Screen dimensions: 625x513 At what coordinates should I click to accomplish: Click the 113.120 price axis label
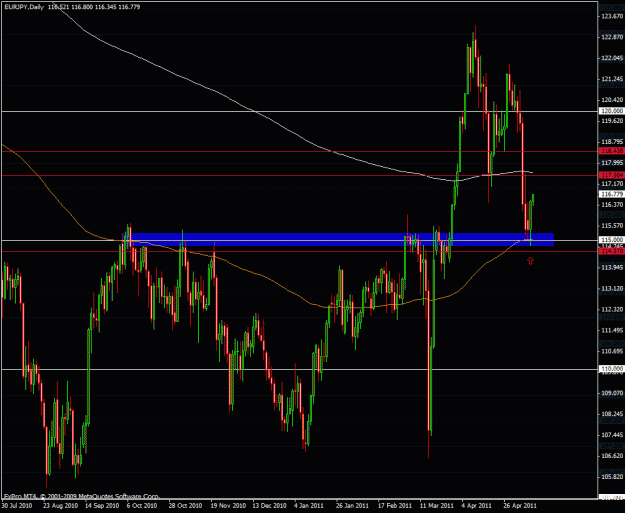coord(612,288)
